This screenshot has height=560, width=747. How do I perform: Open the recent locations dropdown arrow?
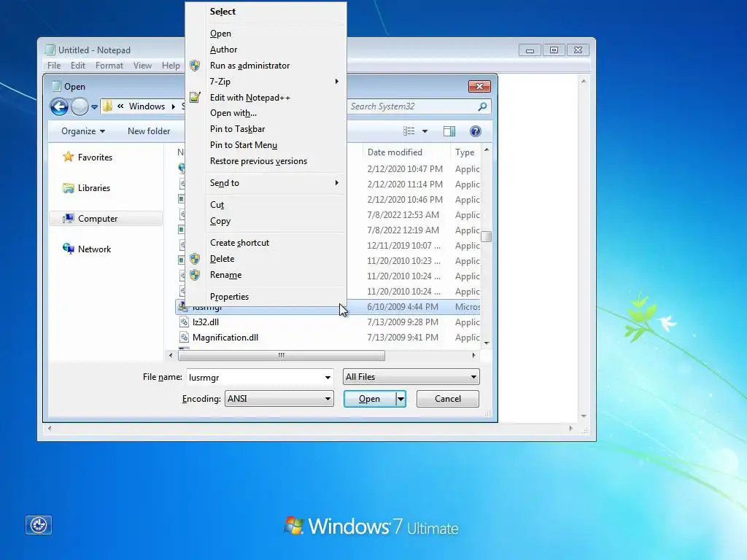point(94,106)
